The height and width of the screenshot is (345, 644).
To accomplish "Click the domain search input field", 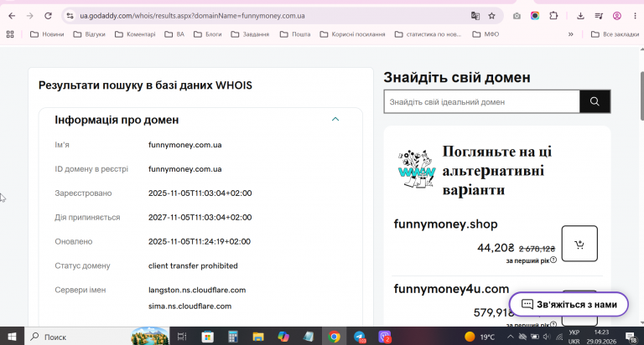I will tap(482, 101).
